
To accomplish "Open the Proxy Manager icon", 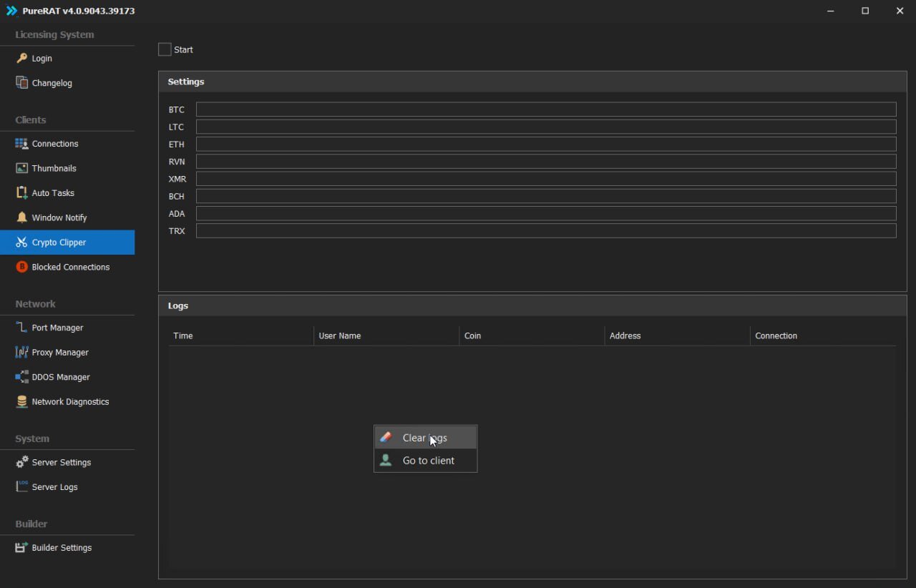I will [x=21, y=353].
